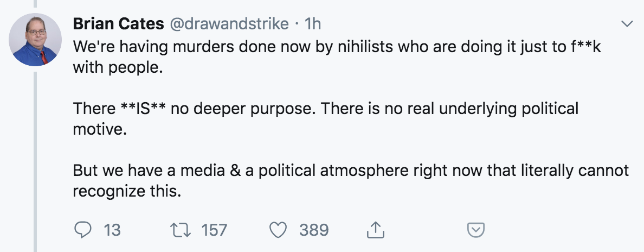Click the 389 likes count
644x252 pixels.
314,230
